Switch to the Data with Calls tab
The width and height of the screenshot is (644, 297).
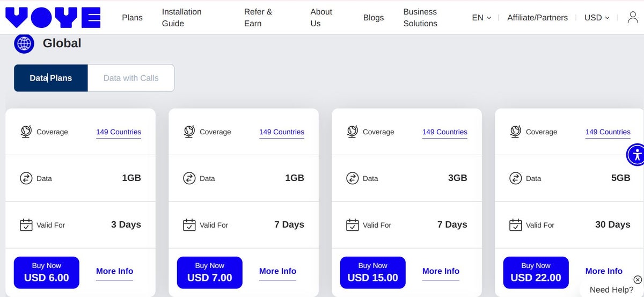click(x=131, y=78)
